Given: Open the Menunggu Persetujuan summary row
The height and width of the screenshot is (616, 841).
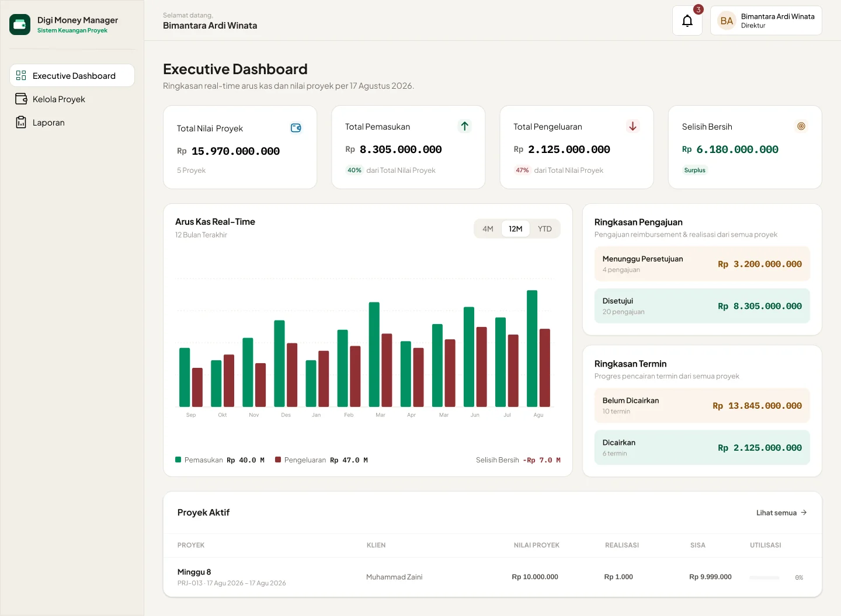Looking at the screenshot, I should pos(702,264).
